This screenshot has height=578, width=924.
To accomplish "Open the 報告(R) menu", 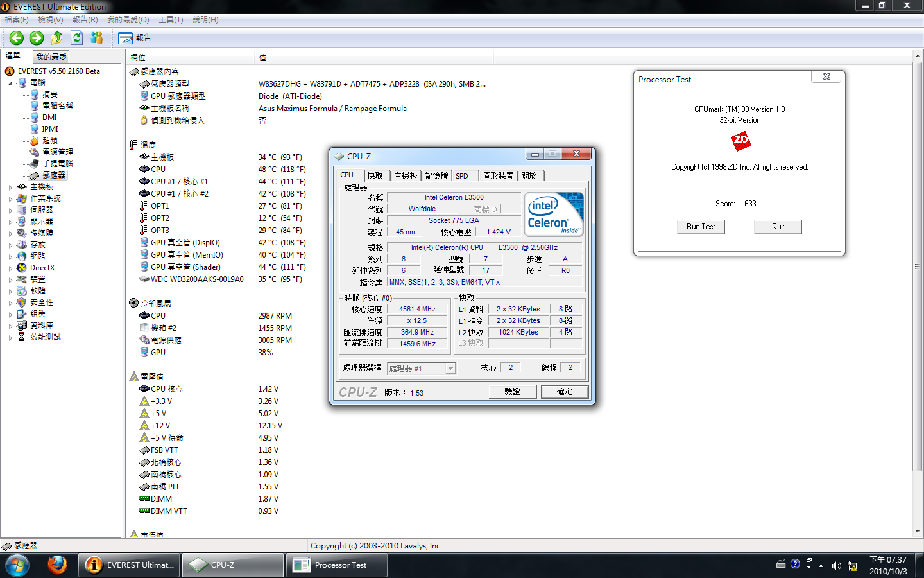I will tap(85, 20).
